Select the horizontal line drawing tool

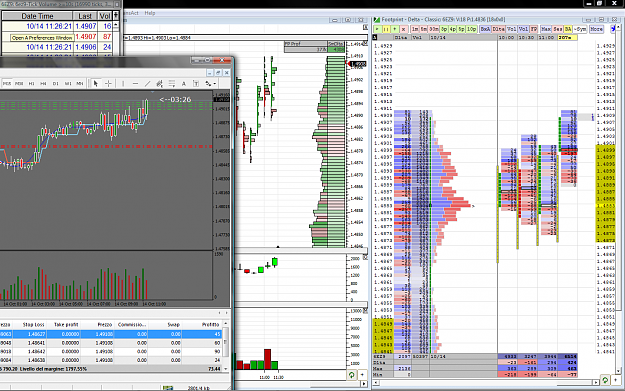pyautogui.click(x=136, y=83)
